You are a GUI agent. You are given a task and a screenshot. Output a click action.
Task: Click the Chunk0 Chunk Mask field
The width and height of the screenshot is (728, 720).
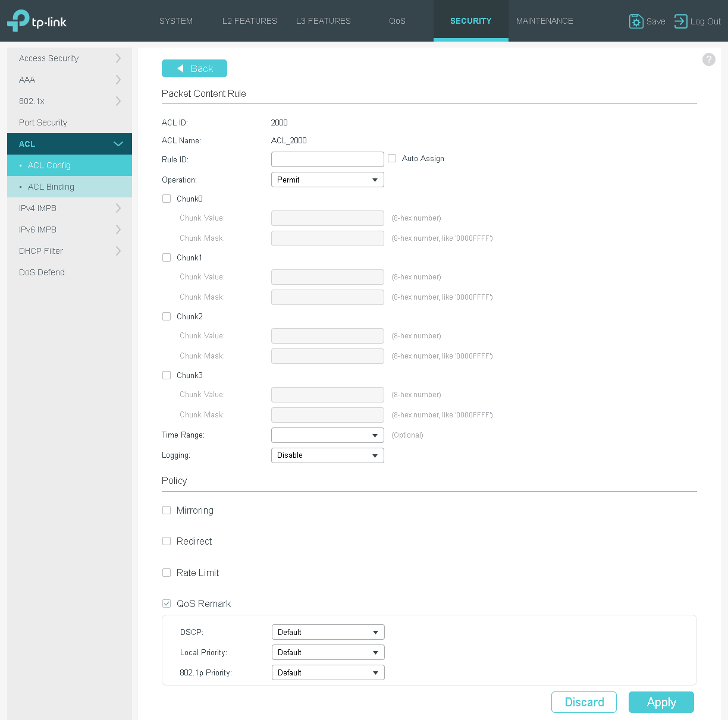[x=328, y=238]
